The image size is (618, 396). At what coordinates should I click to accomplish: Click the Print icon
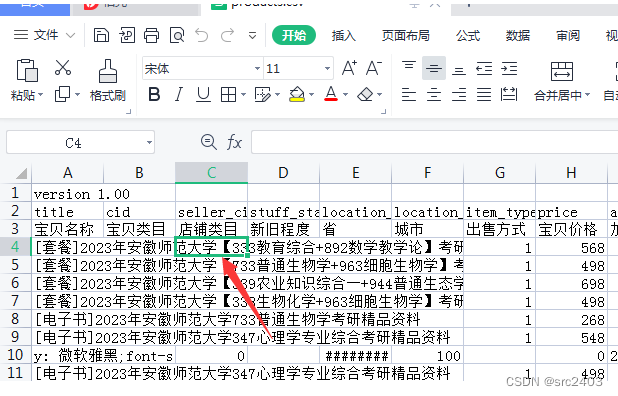(x=151, y=35)
